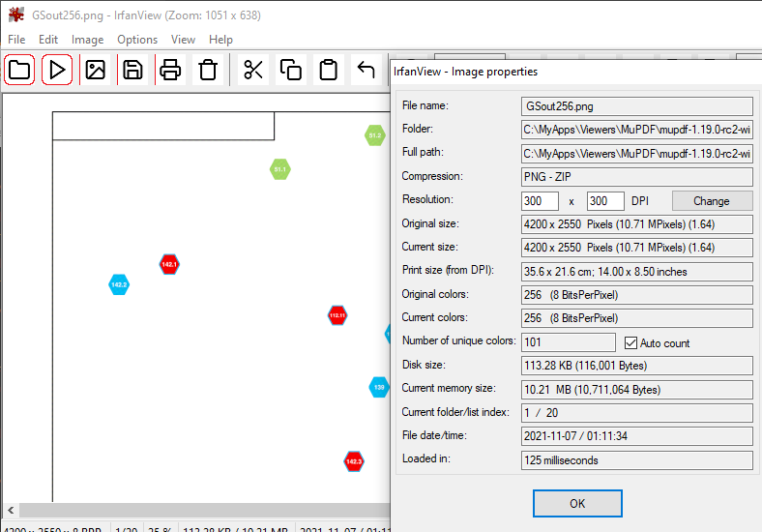
Task: Click the Folder path field
Action: coord(637,130)
